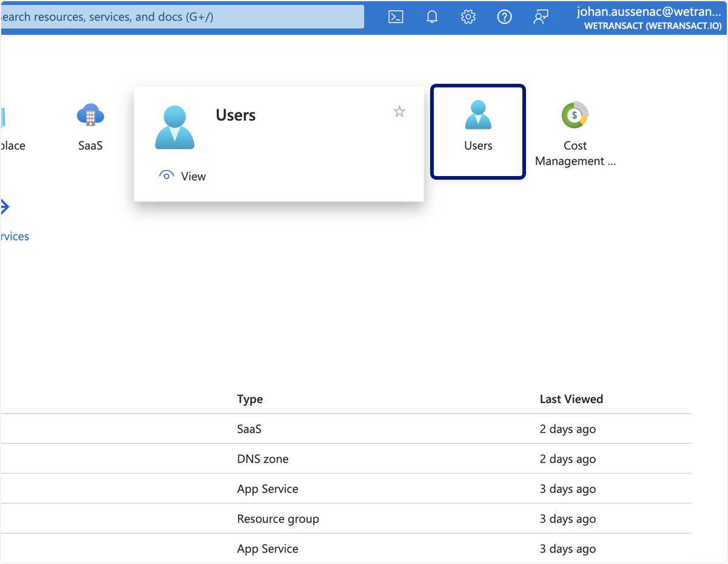This screenshot has height=564, width=728.
Task: Select the Users service tile
Action: pyautogui.click(x=478, y=132)
